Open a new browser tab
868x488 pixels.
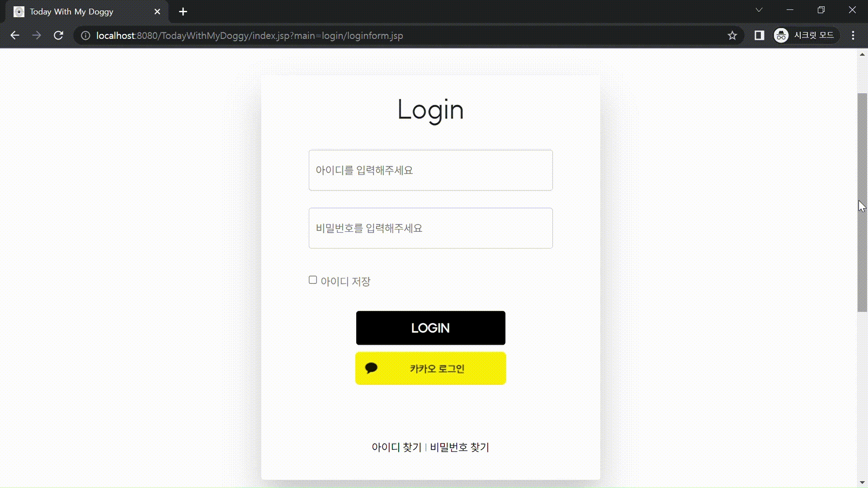[x=183, y=12]
